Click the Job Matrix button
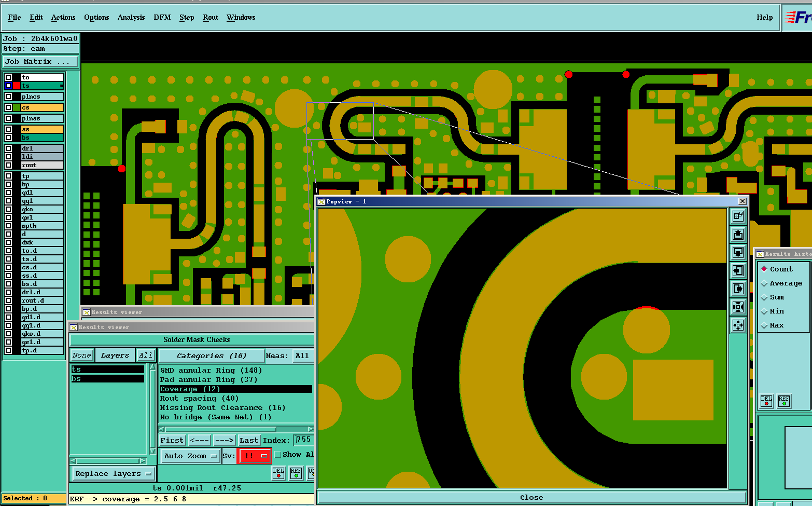Image resolution: width=812 pixels, height=506 pixels. coord(40,61)
